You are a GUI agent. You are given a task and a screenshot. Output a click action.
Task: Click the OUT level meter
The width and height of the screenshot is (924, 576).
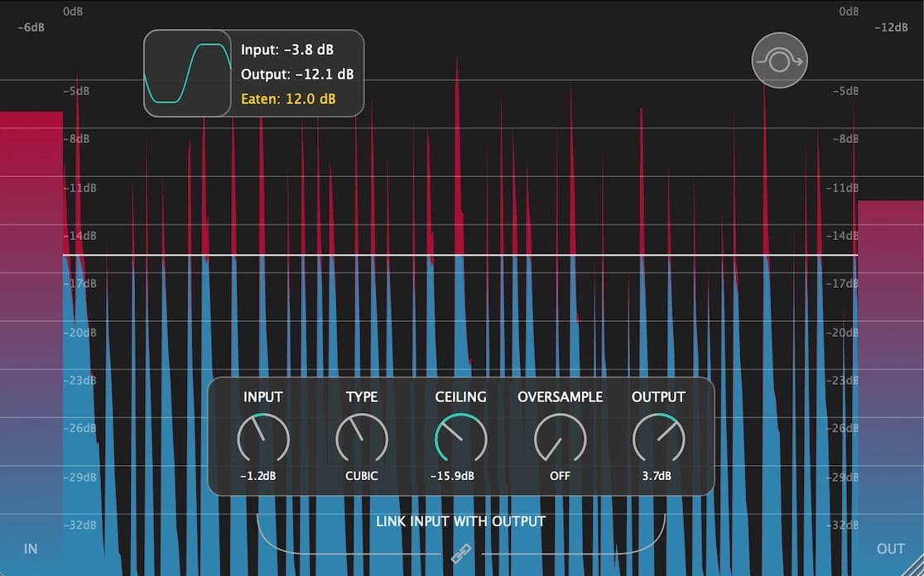coord(890,388)
